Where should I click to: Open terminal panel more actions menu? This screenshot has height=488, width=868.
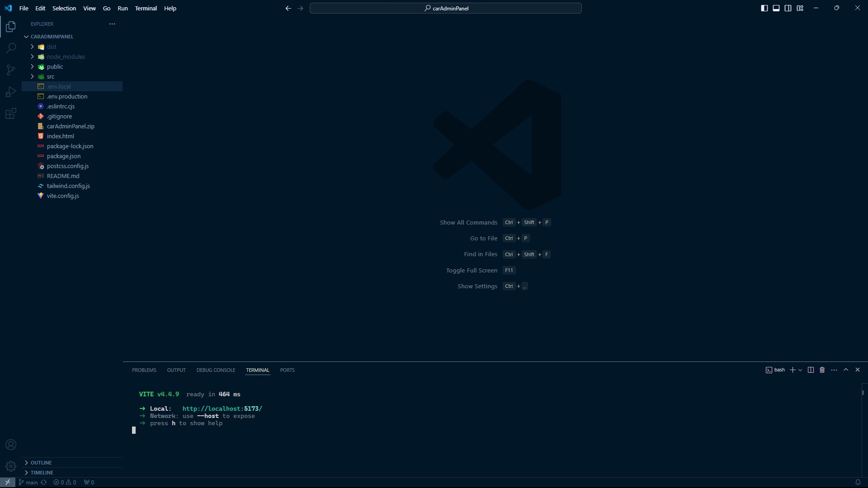click(x=834, y=370)
